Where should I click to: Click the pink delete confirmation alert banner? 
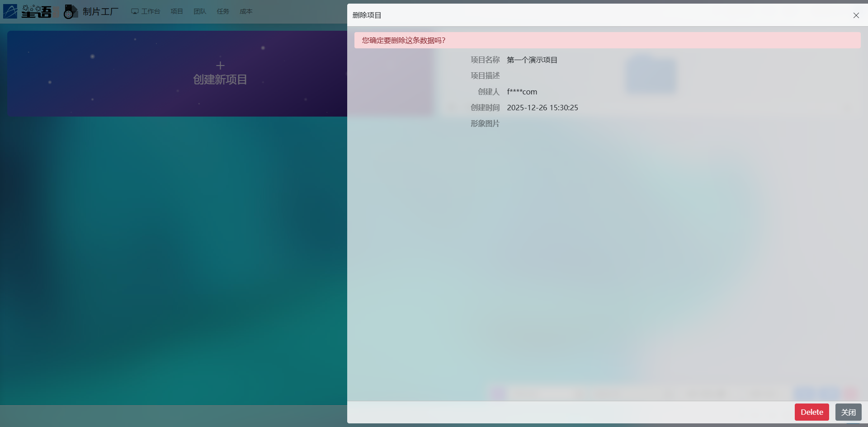(607, 40)
